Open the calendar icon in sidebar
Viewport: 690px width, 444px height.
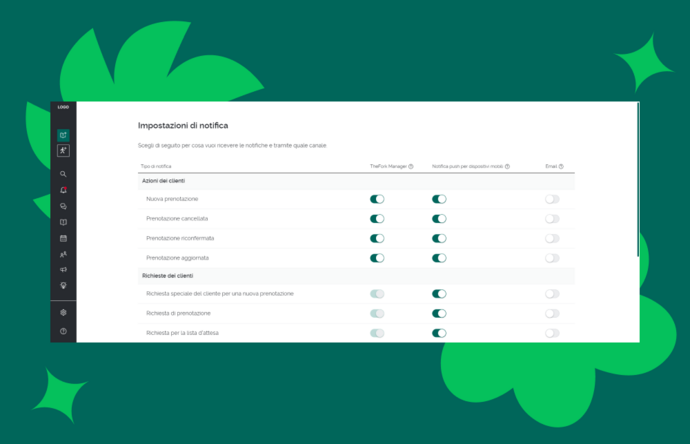[x=63, y=238]
